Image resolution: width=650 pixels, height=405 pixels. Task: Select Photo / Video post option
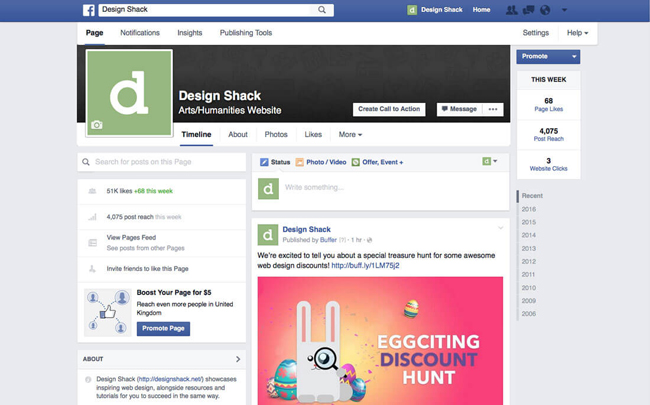[320, 162]
